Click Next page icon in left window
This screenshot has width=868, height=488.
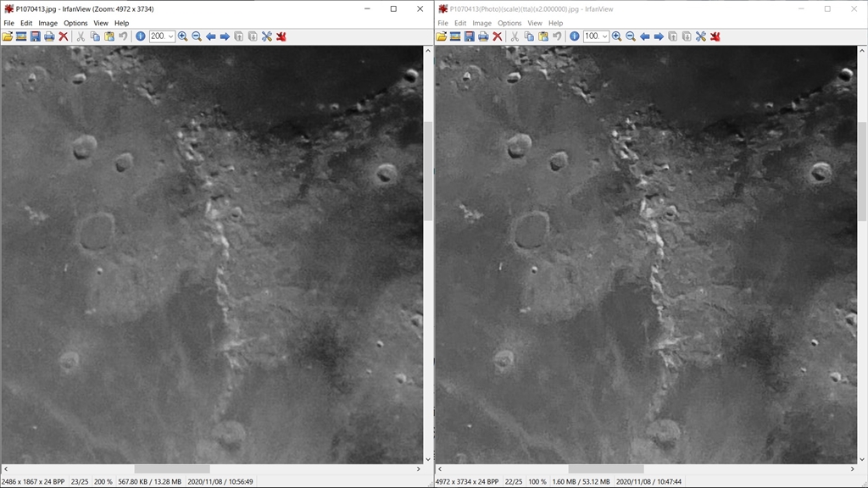coord(253,36)
